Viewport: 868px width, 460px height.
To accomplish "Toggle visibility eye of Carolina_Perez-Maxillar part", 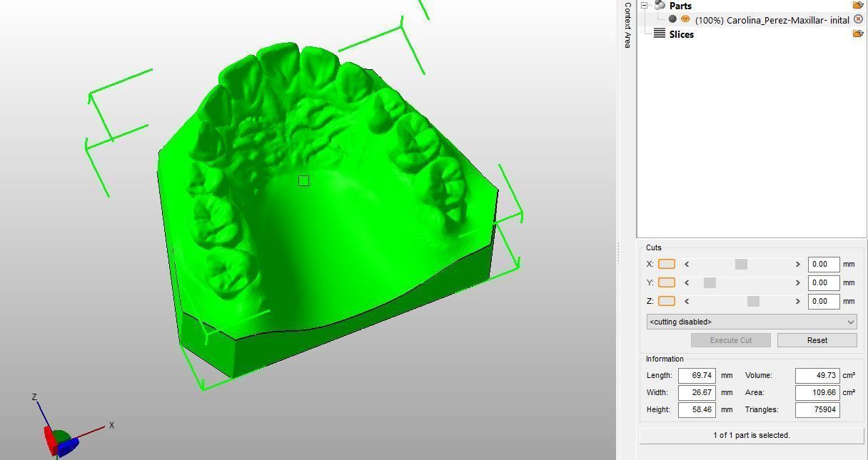I will tap(685, 19).
